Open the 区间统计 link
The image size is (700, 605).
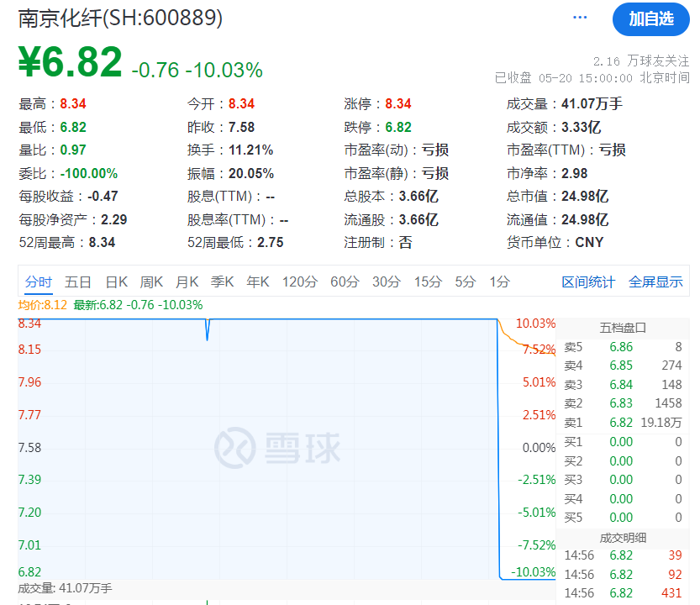pyautogui.click(x=588, y=281)
